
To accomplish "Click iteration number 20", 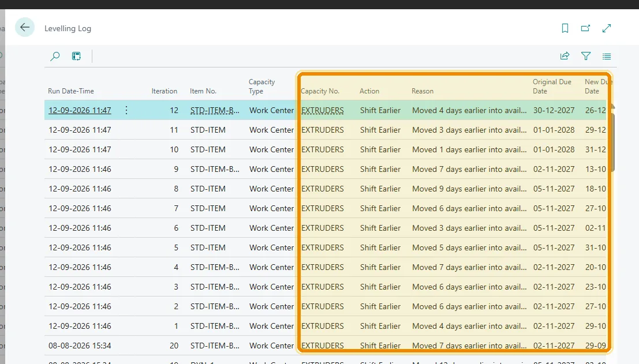I will [x=174, y=346].
